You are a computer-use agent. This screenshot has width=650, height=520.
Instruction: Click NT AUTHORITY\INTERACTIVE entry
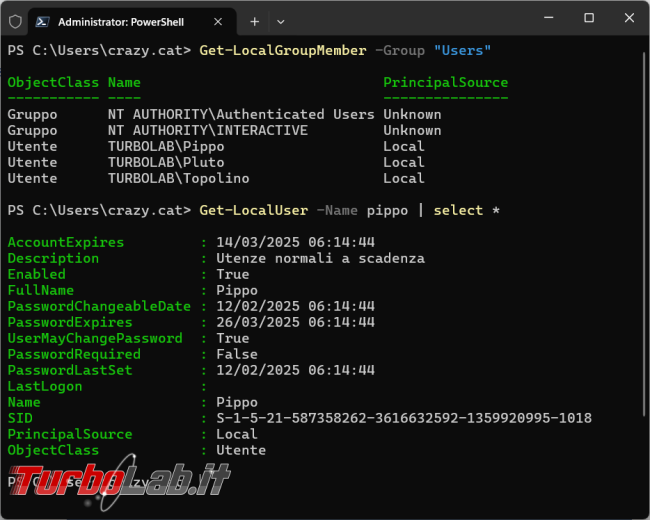click(x=208, y=131)
